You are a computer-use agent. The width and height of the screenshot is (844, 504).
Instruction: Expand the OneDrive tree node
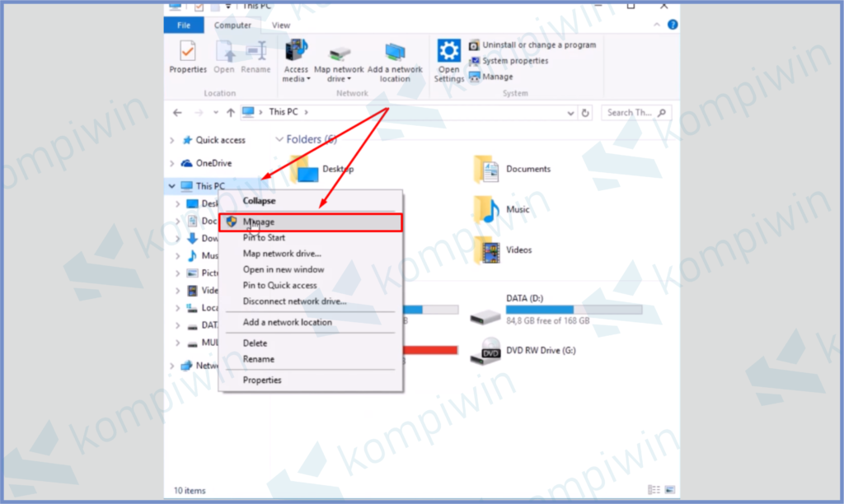(171, 163)
